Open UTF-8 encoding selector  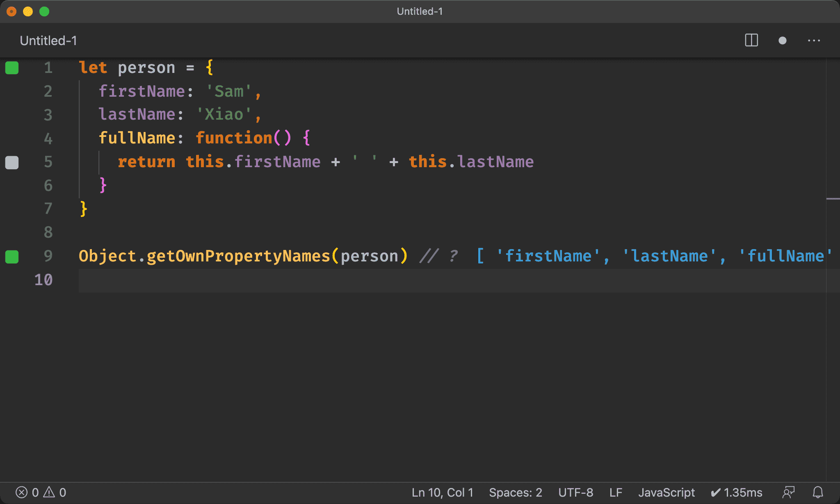[x=575, y=492]
